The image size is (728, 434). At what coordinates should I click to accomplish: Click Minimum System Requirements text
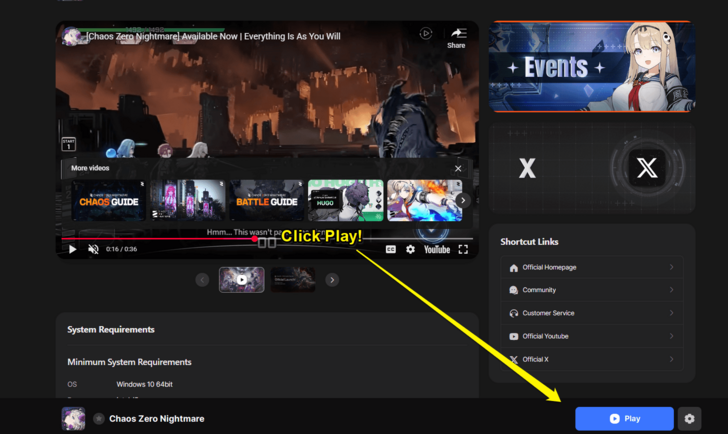130,362
